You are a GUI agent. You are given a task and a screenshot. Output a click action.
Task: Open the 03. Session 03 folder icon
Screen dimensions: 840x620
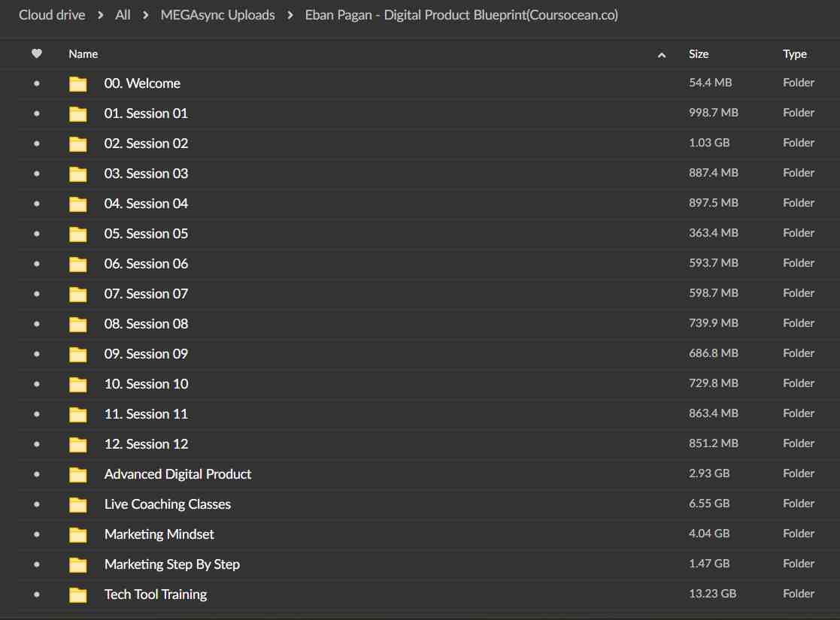(77, 174)
